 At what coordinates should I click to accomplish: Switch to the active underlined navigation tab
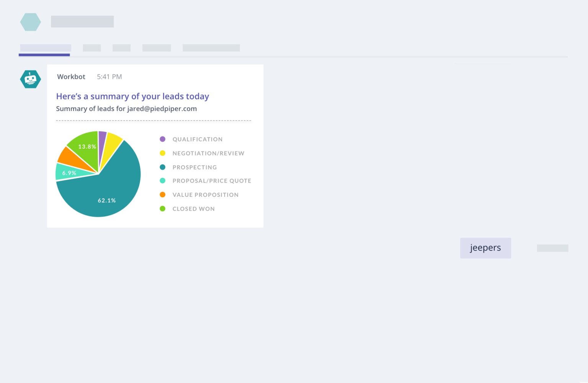coord(44,47)
